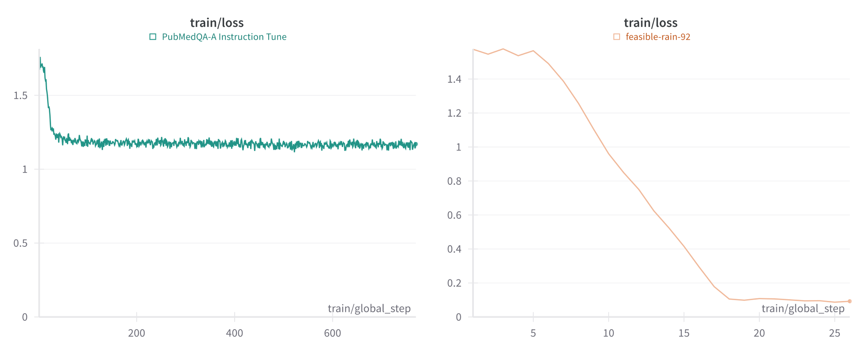The image size is (868, 352).
Task: Click the left chart's train/loss title
Action: coord(217,23)
